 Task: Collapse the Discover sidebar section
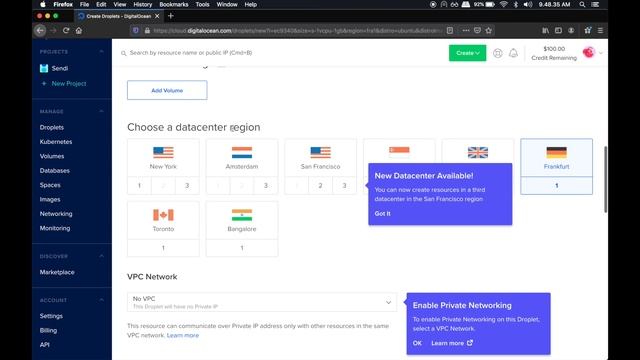click(x=101, y=256)
